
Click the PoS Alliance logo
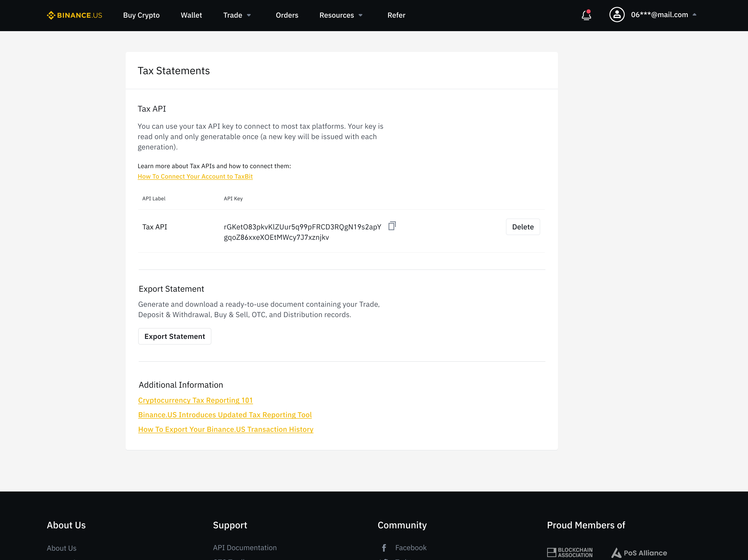point(639,553)
